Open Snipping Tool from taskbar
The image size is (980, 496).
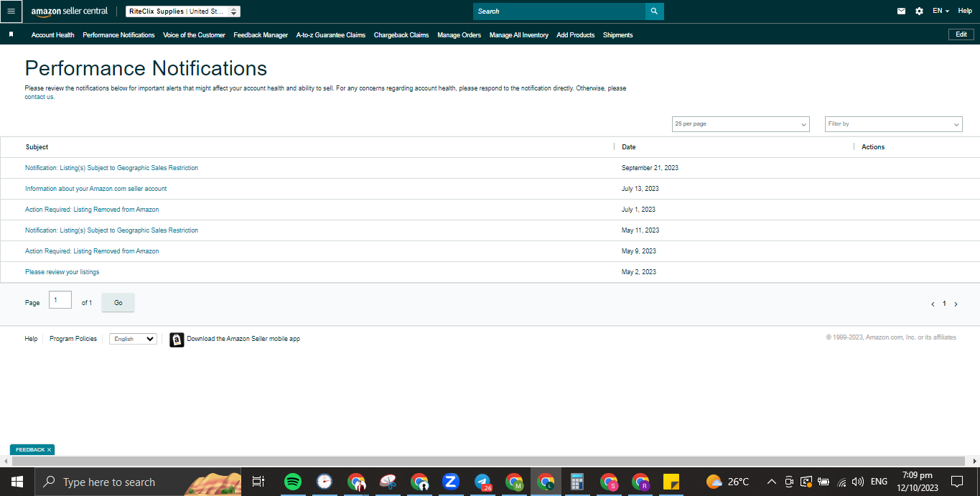(388, 482)
